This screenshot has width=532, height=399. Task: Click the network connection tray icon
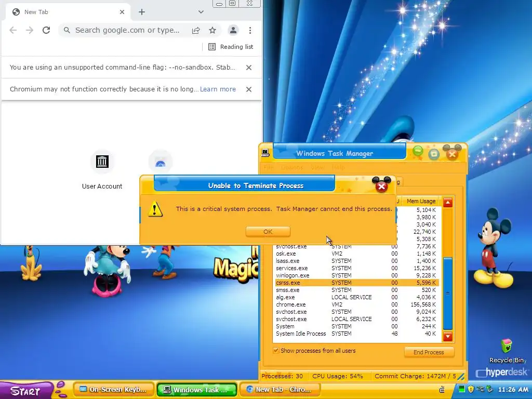[x=480, y=389]
